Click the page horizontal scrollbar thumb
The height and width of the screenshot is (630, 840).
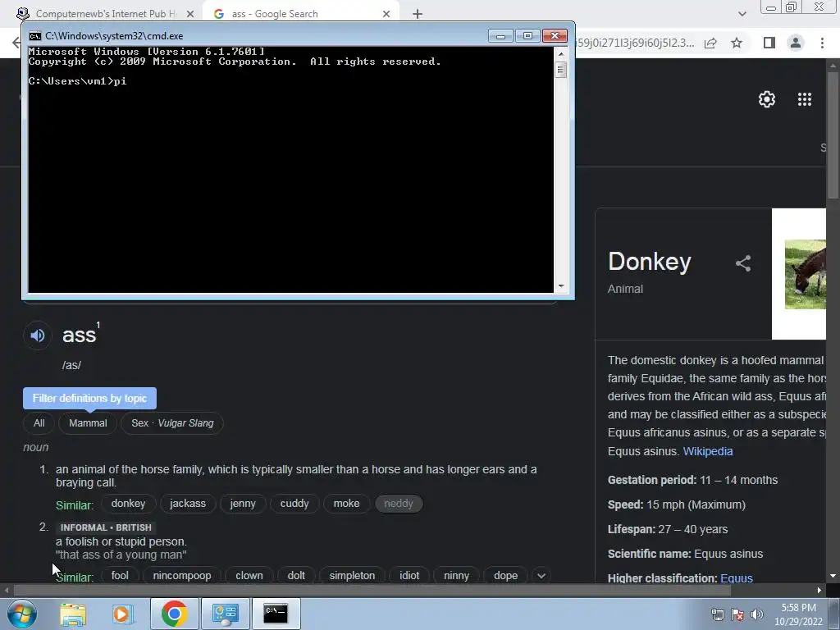[x=372, y=591]
